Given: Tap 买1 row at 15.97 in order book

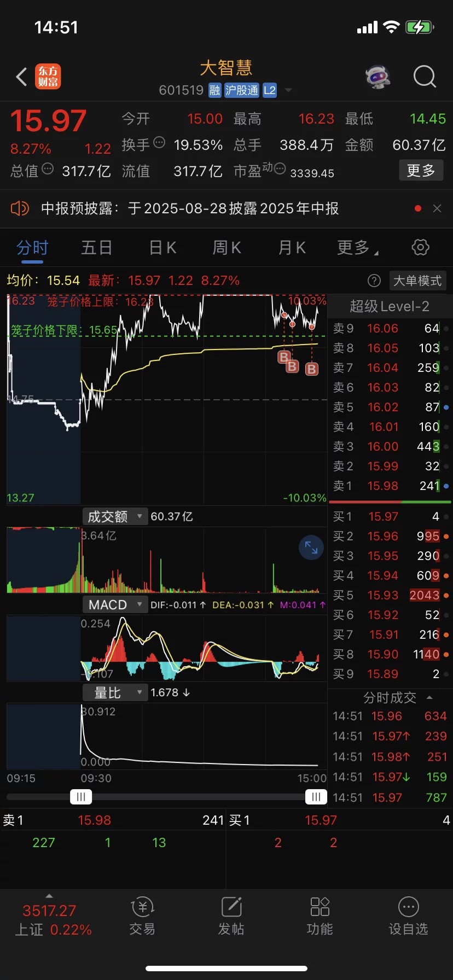Looking at the screenshot, I should (x=390, y=516).
